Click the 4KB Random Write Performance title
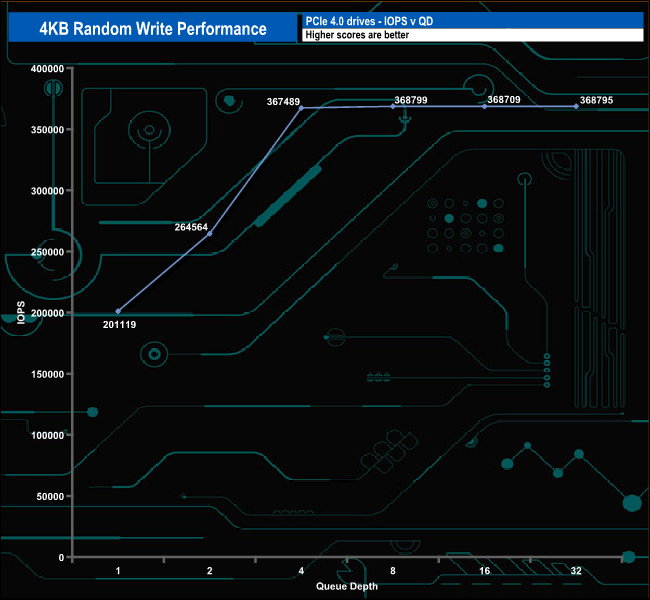650x600 pixels. (153, 29)
